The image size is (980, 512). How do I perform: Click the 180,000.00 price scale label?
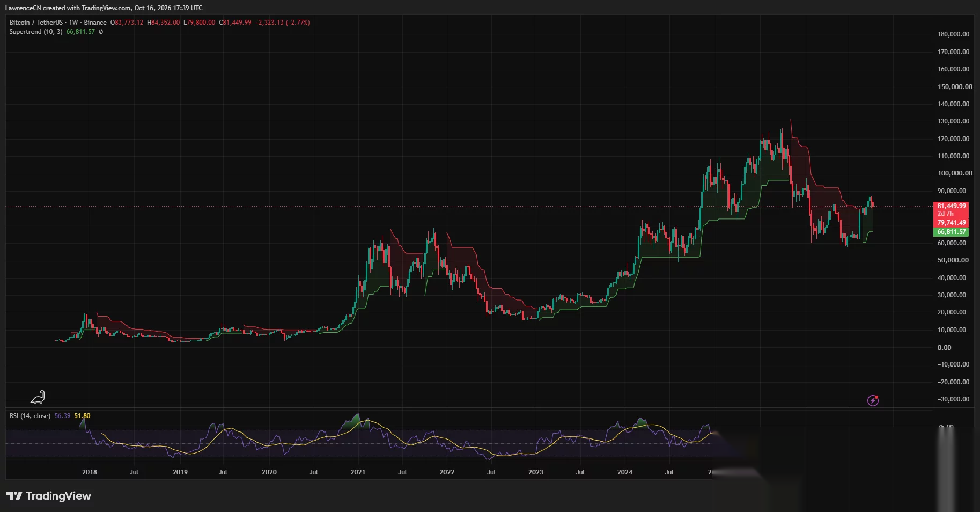953,34
